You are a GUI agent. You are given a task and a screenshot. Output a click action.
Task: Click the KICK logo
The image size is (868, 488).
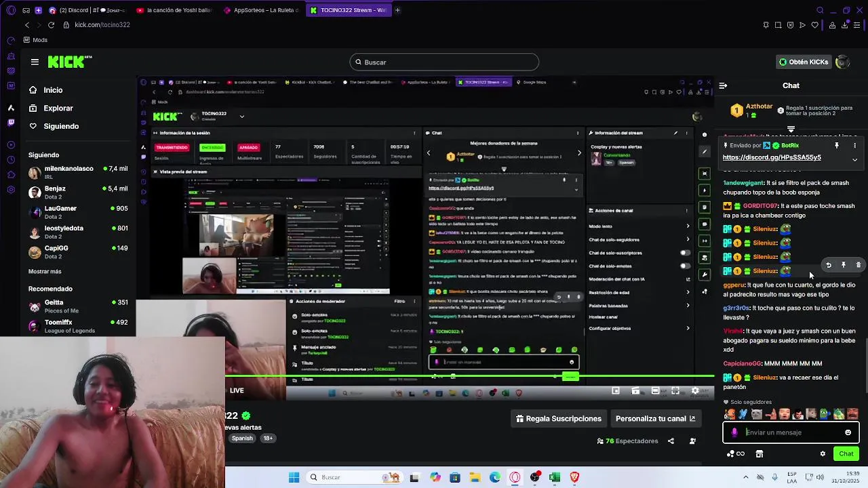pos(70,62)
